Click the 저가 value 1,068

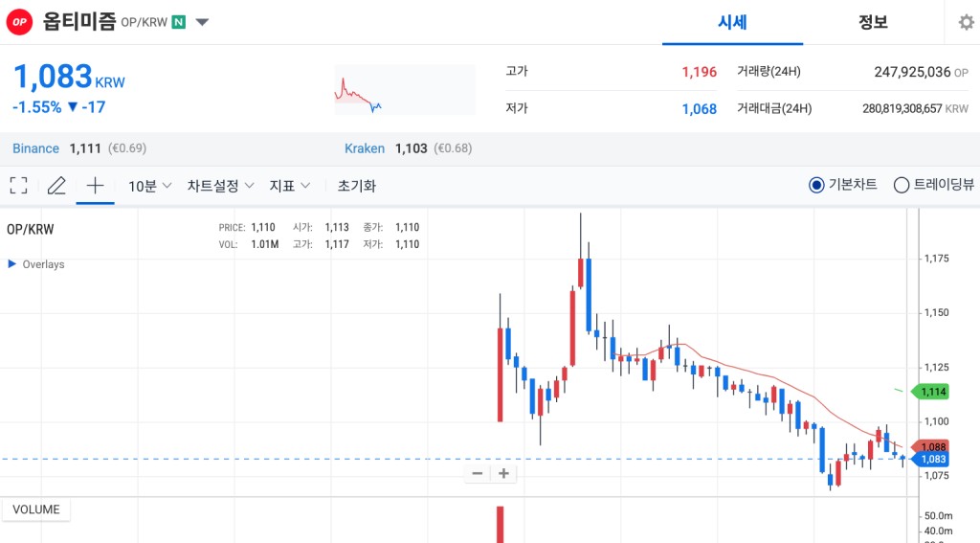point(699,109)
